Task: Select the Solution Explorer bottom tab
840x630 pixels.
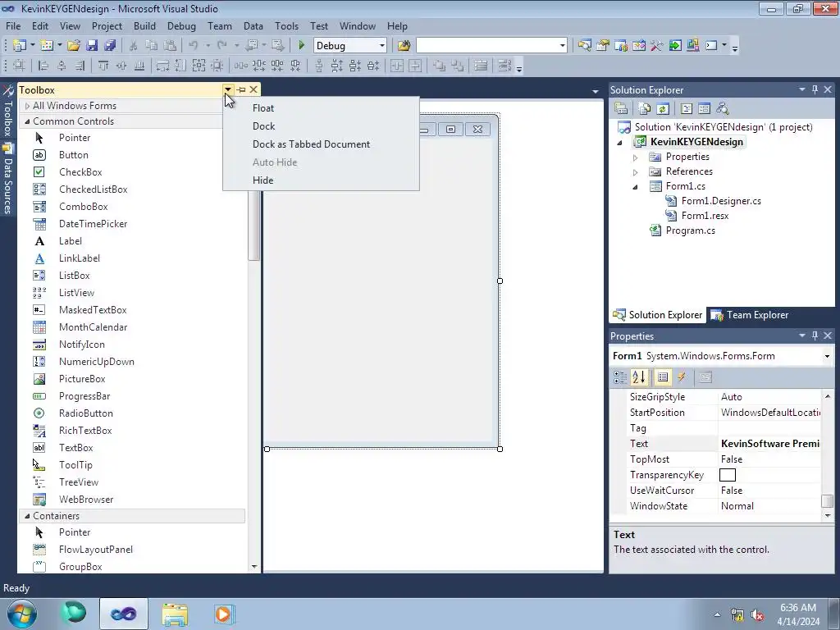Action: pos(658,315)
